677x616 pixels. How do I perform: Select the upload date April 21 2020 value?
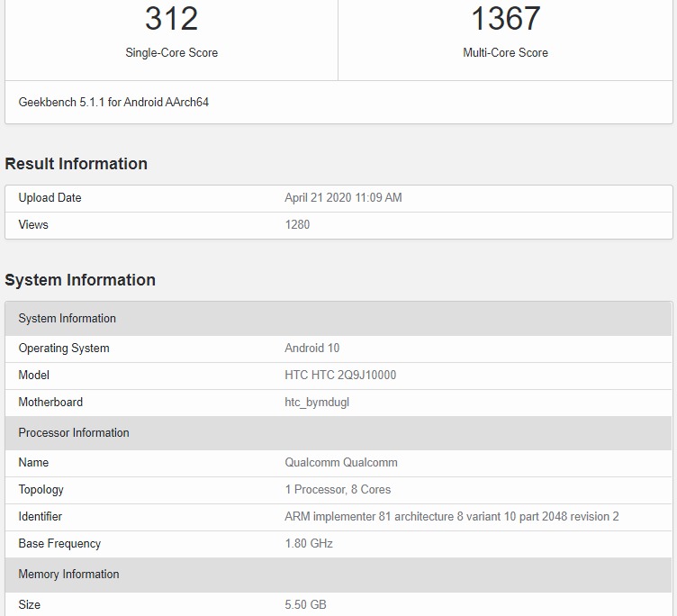coord(343,198)
